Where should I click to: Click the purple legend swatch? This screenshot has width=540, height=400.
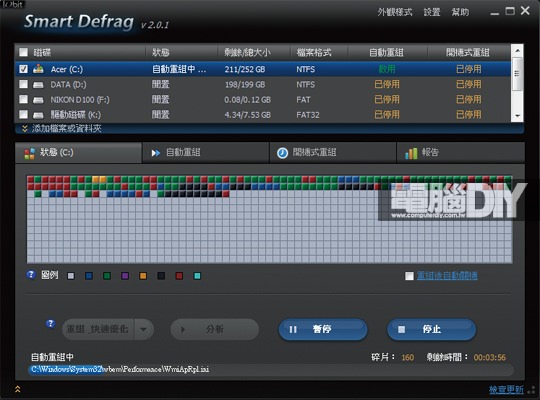(125, 276)
